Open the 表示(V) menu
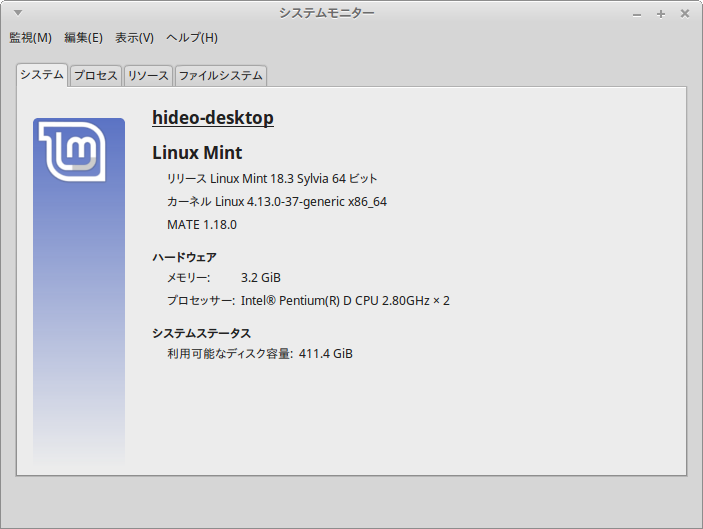Screen dimensions: 703x529 point(135,38)
